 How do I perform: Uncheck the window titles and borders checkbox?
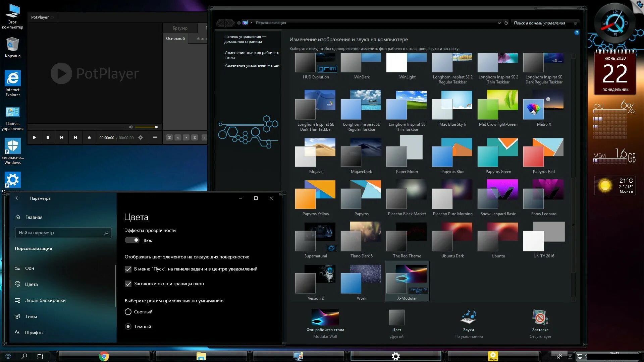click(128, 284)
